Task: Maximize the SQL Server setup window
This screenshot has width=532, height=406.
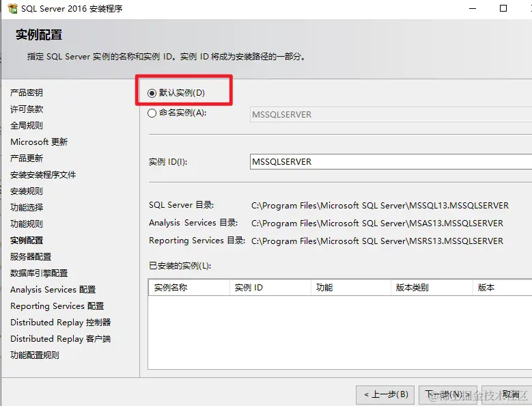Action: 503,8
